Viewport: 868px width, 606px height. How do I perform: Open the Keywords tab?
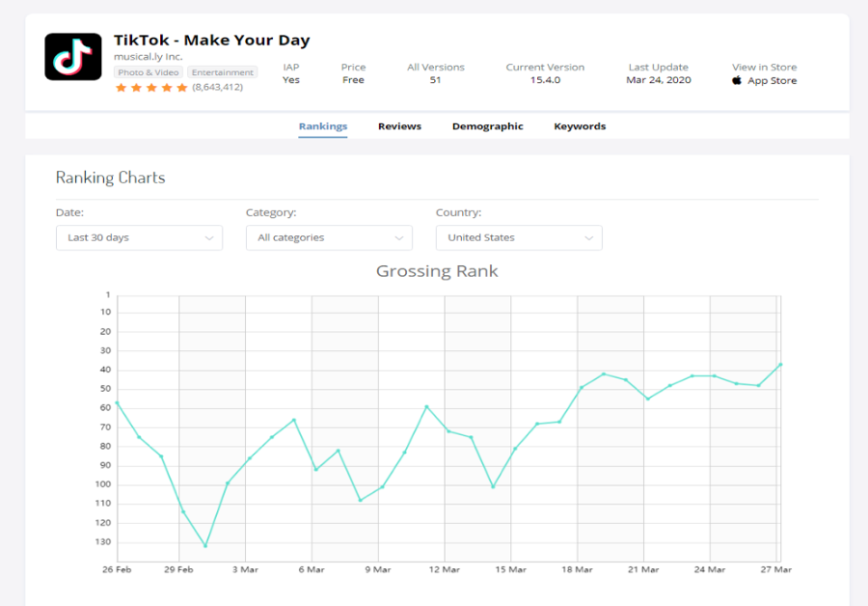click(580, 127)
